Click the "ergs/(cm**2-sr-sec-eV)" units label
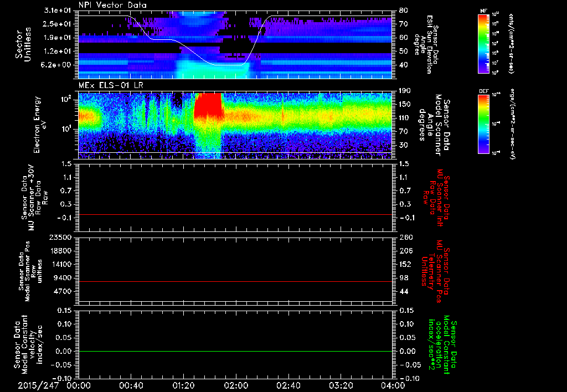Screen dimensions: 567x392 (x=512, y=124)
